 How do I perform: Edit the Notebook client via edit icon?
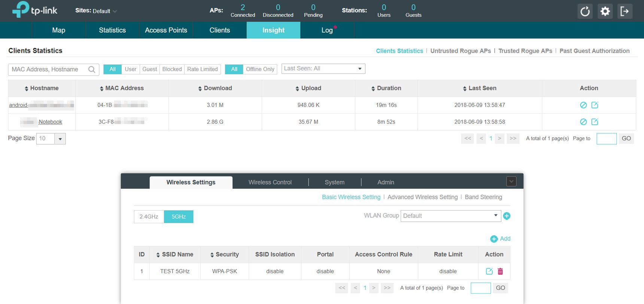click(595, 122)
